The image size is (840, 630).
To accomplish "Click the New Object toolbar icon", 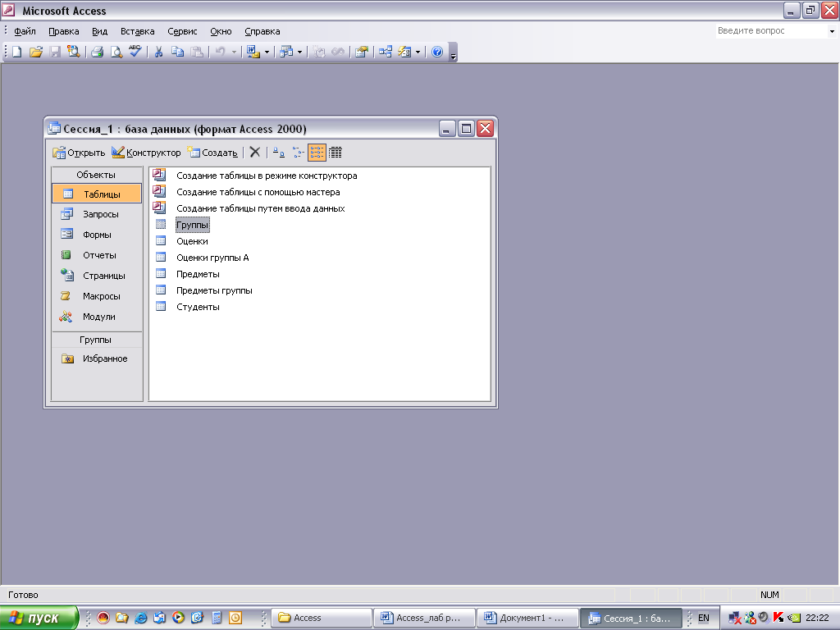I will click(286, 52).
